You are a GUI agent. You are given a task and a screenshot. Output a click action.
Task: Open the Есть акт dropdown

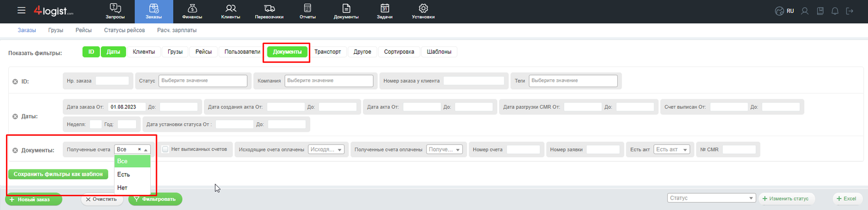[x=672, y=150]
